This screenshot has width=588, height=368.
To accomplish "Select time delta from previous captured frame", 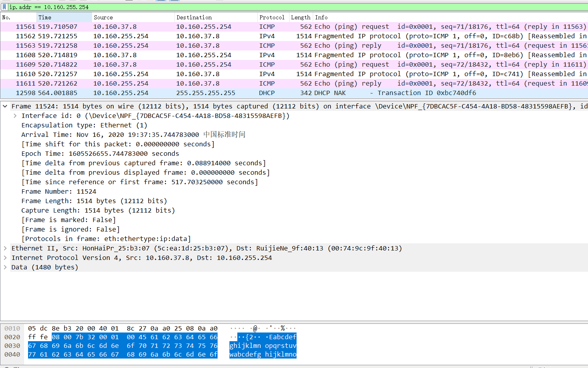I will [143, 163].
